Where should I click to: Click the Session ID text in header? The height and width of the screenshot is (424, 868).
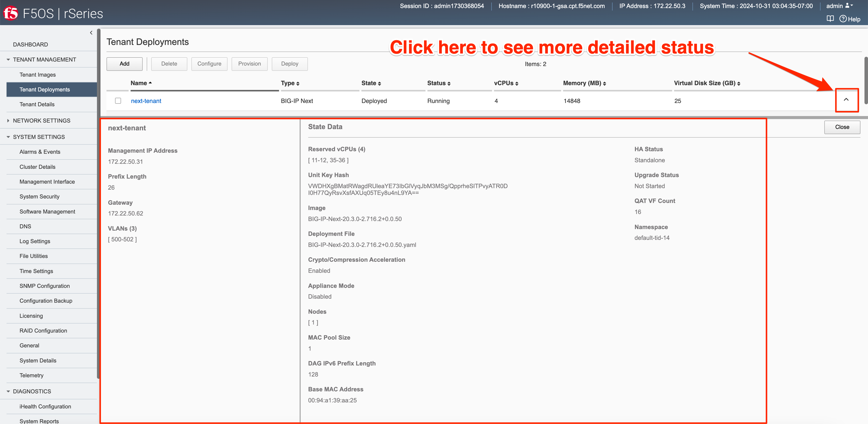coord(442,6)
